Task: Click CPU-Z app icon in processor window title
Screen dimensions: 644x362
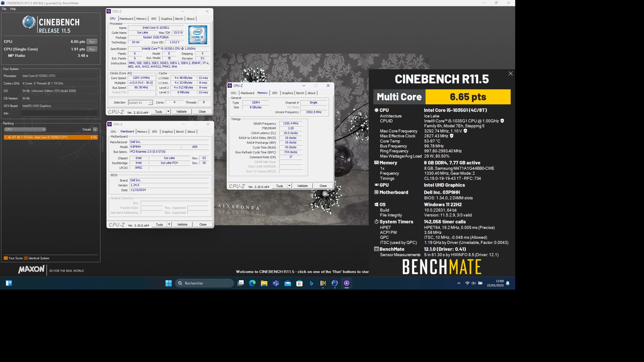Action: point(109,11)
